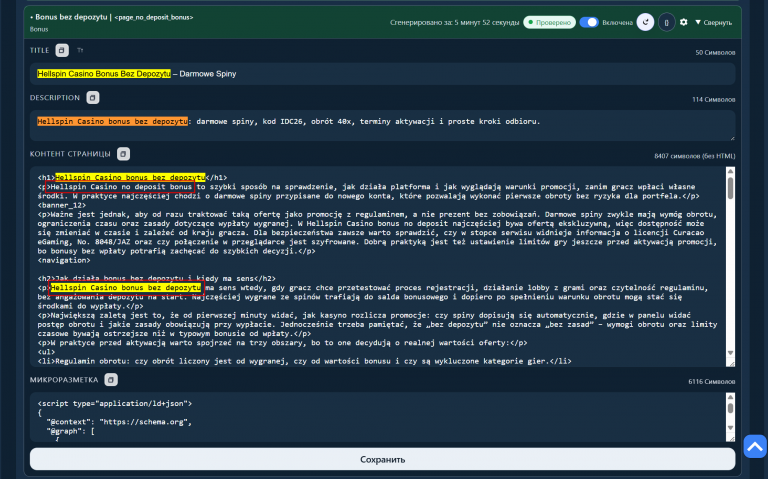Click the h2 'Jak działa bonus bez depozytu' line

(x=157, y=279)
